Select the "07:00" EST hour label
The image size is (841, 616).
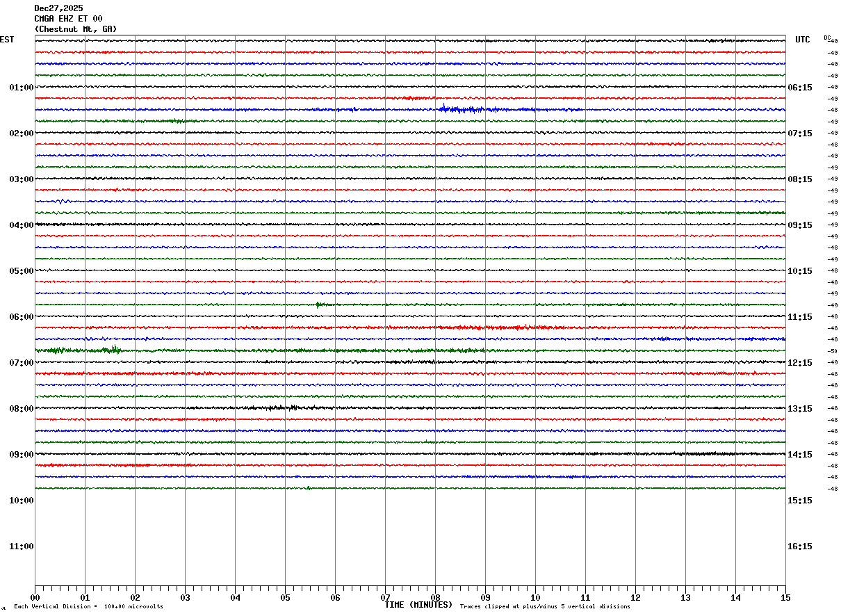(22, 363)
